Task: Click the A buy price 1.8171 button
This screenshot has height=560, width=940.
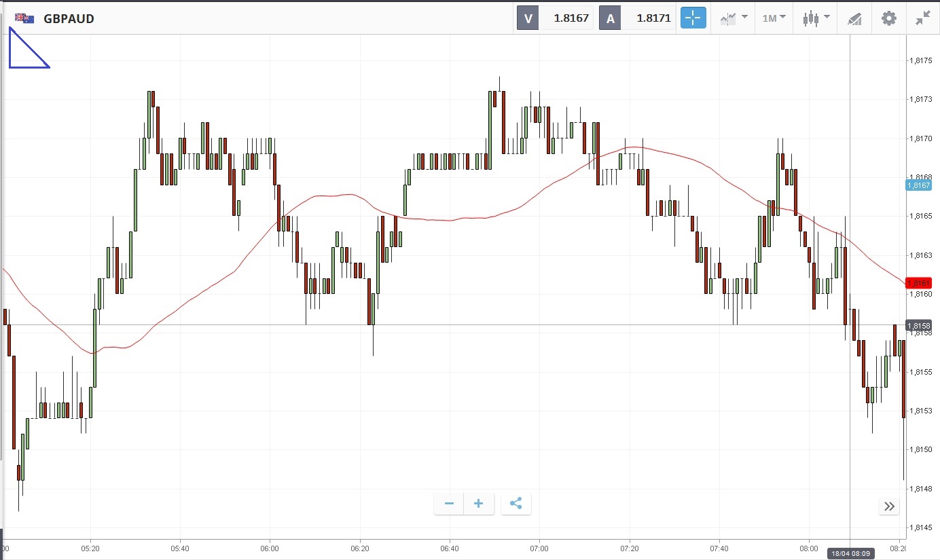Action: pyautogui.click(x=637, y=18)
